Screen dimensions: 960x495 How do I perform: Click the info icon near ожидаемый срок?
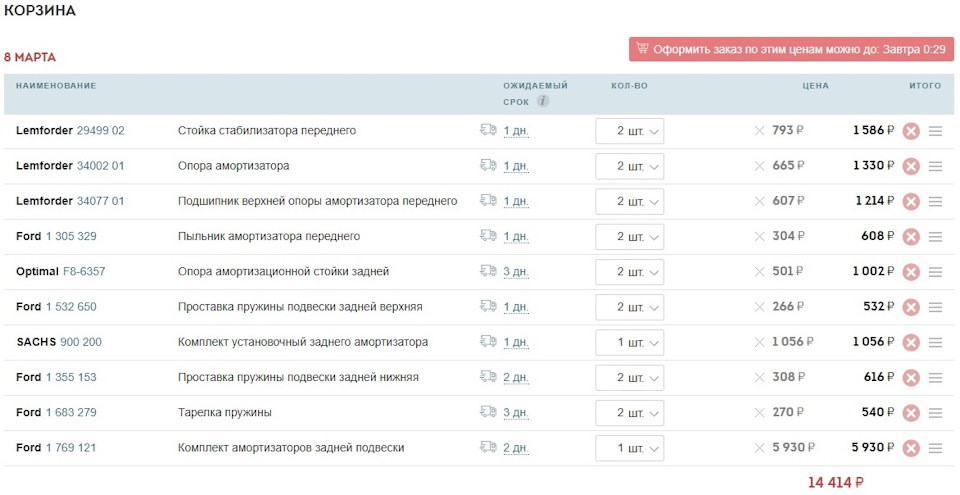(543, 101)
